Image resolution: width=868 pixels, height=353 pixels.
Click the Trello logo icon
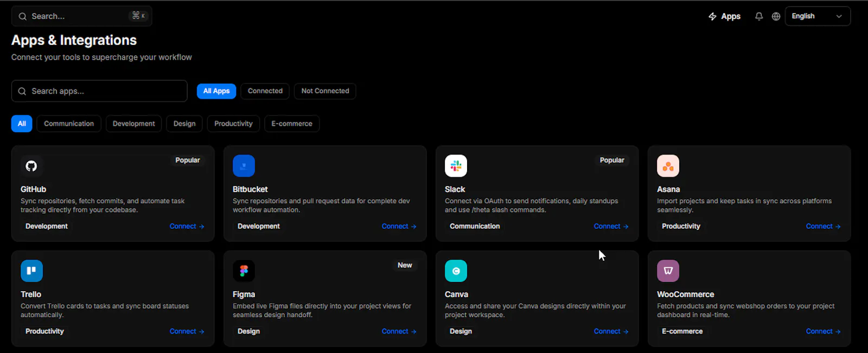[31, 271]
